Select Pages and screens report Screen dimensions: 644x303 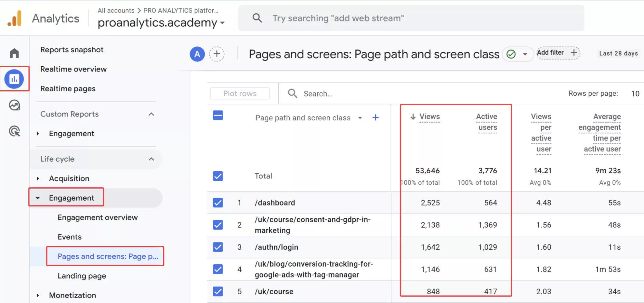tap(108, 256)
